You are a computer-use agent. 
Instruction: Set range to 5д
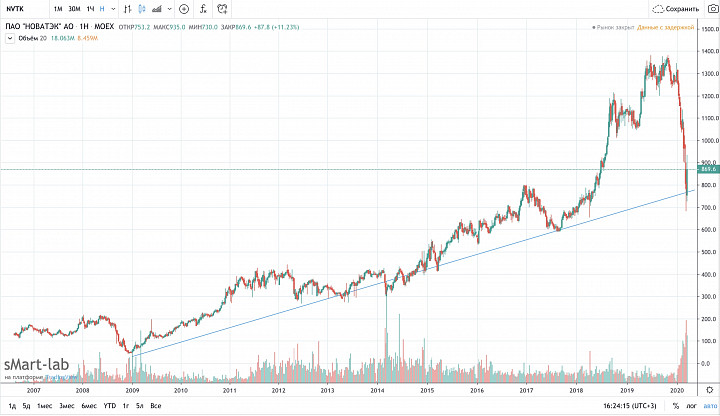27,406
